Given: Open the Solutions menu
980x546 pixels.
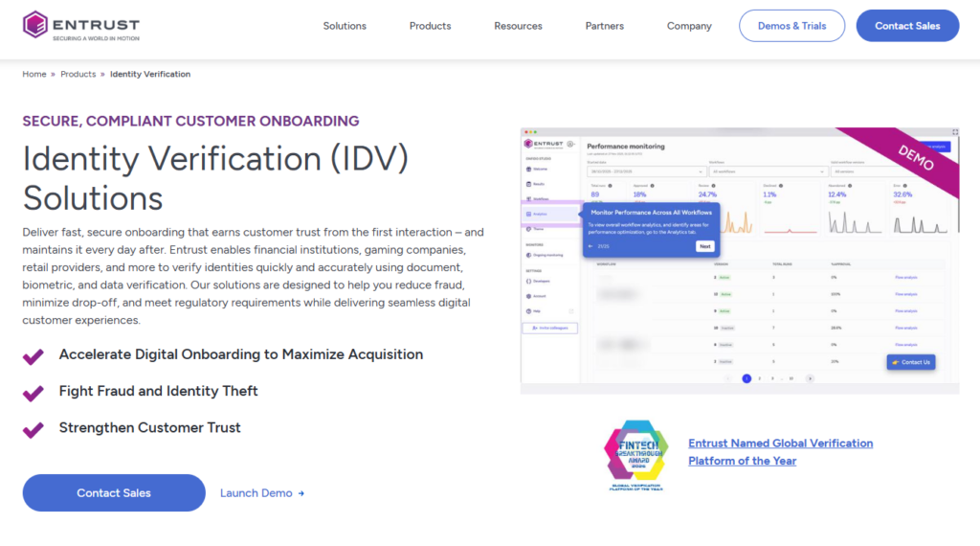Looking at the screenshot, I should (345, 26).
